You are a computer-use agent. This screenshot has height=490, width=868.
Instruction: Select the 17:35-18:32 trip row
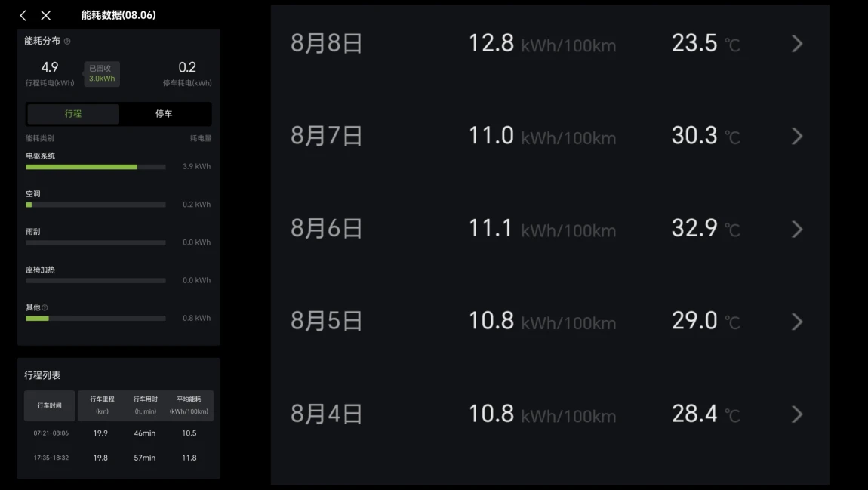click(x=119, y=458)
